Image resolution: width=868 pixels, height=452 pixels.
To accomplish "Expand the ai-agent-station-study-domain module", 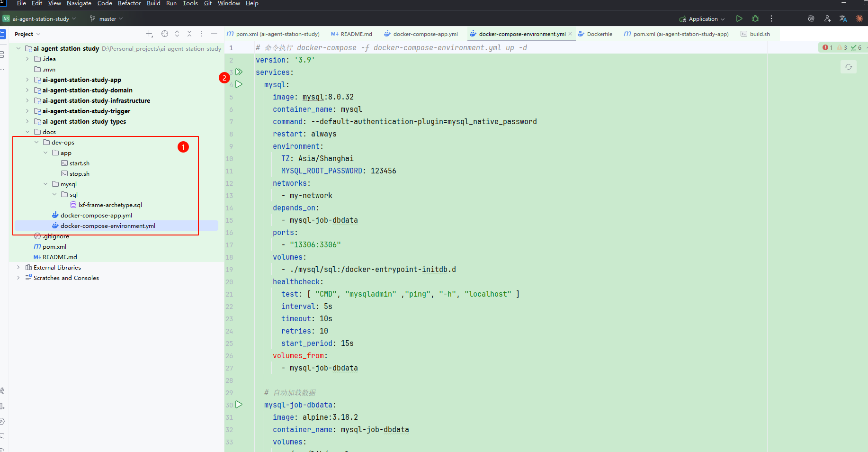I will tap(27, 90).
